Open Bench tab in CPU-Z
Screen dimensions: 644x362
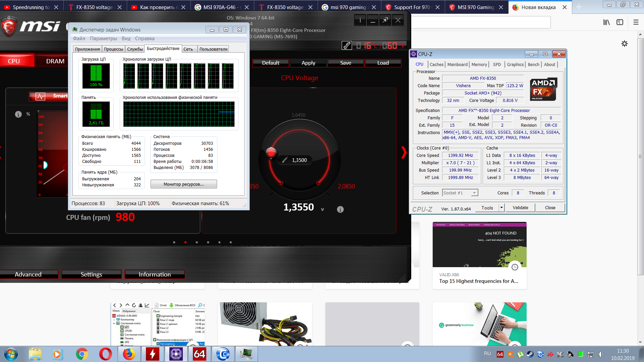pyautogui.click(x=533, y=65)
